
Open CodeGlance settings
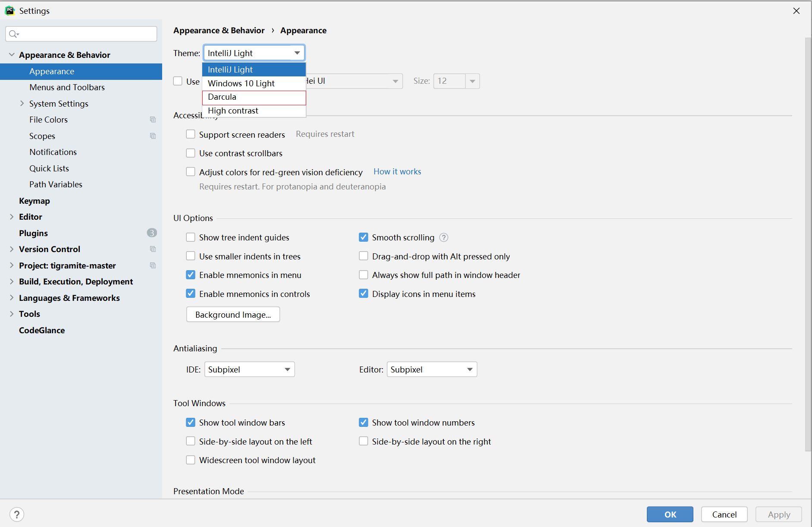tap(42, 330)
